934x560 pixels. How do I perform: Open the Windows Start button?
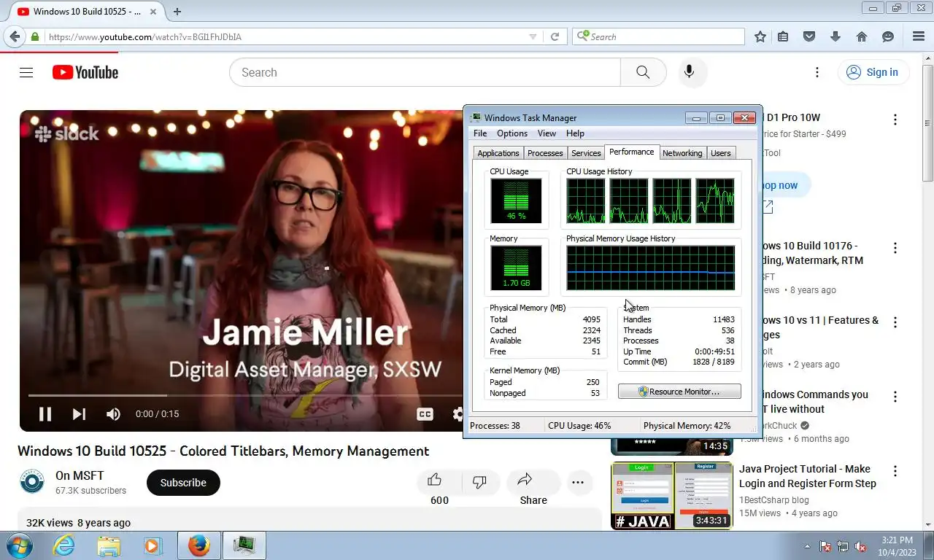point(19,545)
